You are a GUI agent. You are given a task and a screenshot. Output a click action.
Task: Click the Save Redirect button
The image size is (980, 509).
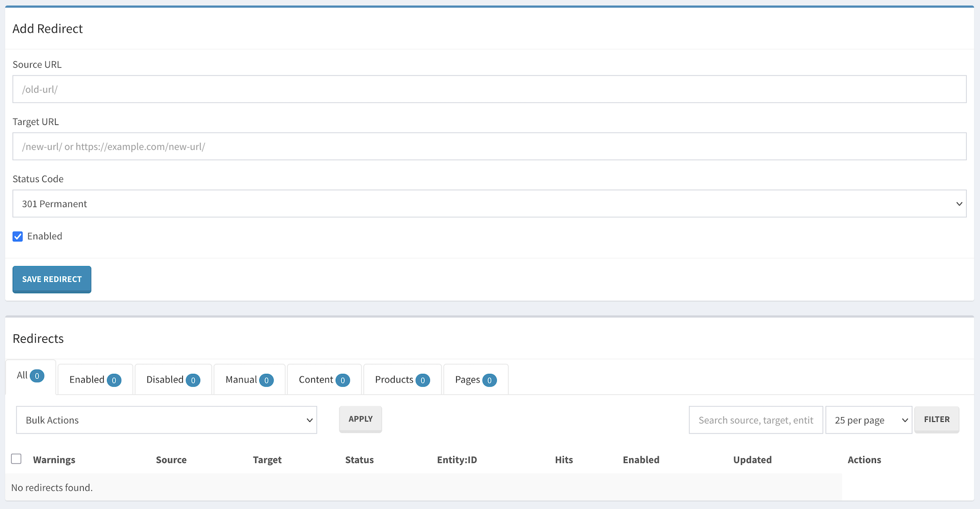(52, 279)
